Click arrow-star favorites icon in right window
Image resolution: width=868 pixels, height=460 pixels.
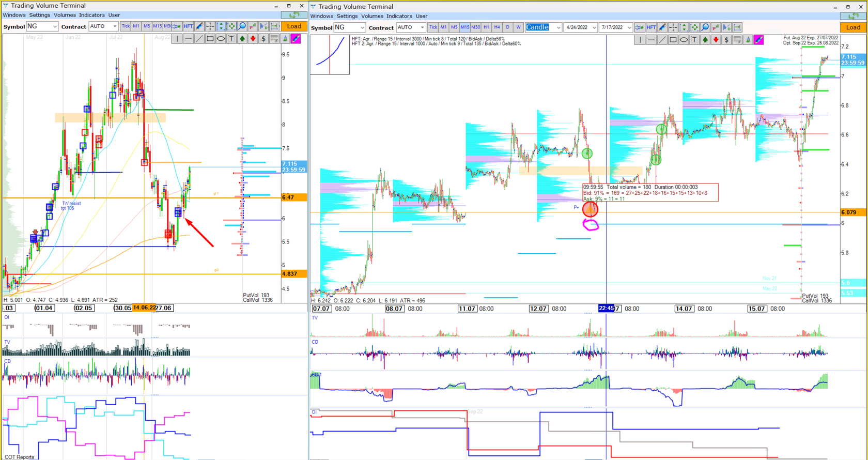640,27
